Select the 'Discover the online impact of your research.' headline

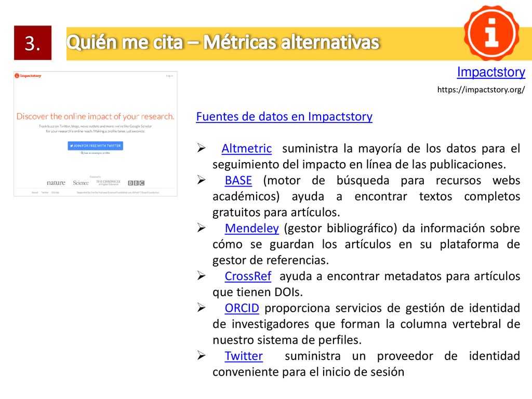[96, 116]
